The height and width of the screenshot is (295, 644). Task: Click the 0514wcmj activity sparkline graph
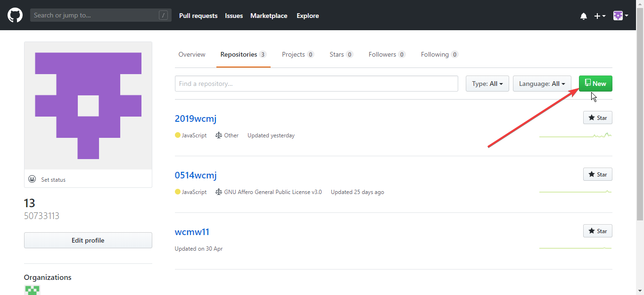(575, 192)
